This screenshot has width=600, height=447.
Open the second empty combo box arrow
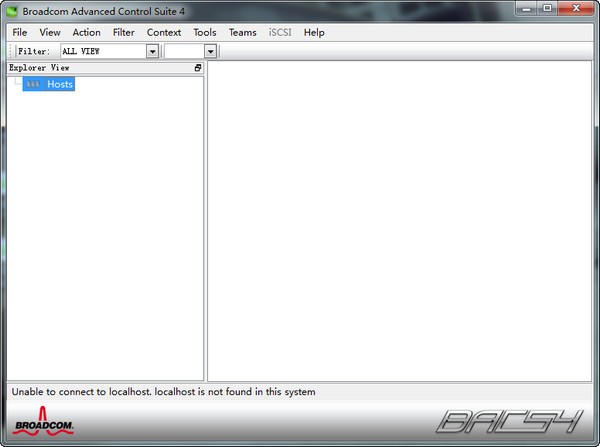click(210, 51)
